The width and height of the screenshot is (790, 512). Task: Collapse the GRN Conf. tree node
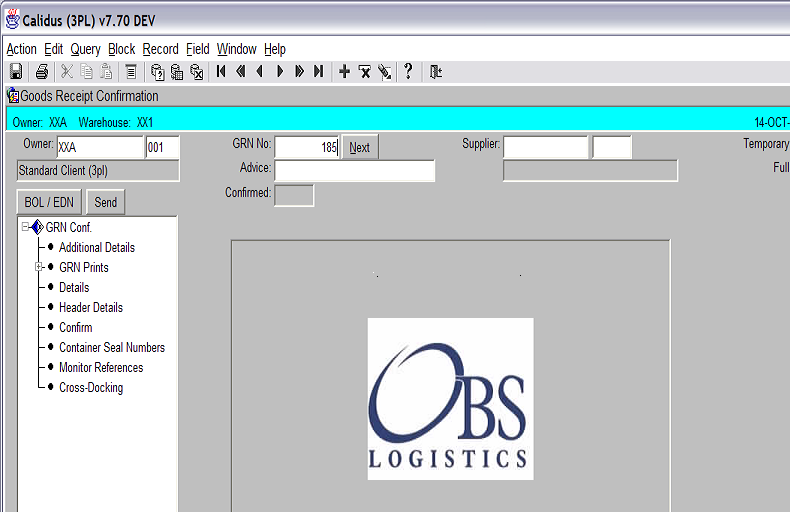point(25,227)
